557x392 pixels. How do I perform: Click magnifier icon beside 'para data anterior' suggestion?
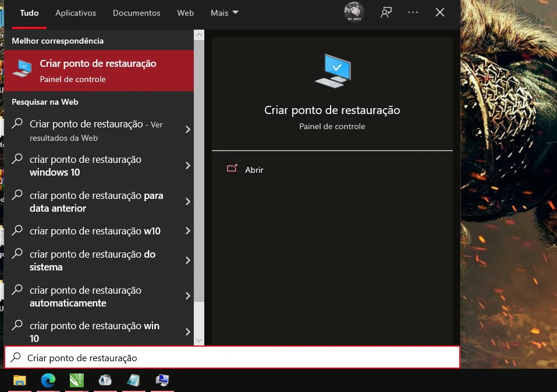[x=17, y=195]
